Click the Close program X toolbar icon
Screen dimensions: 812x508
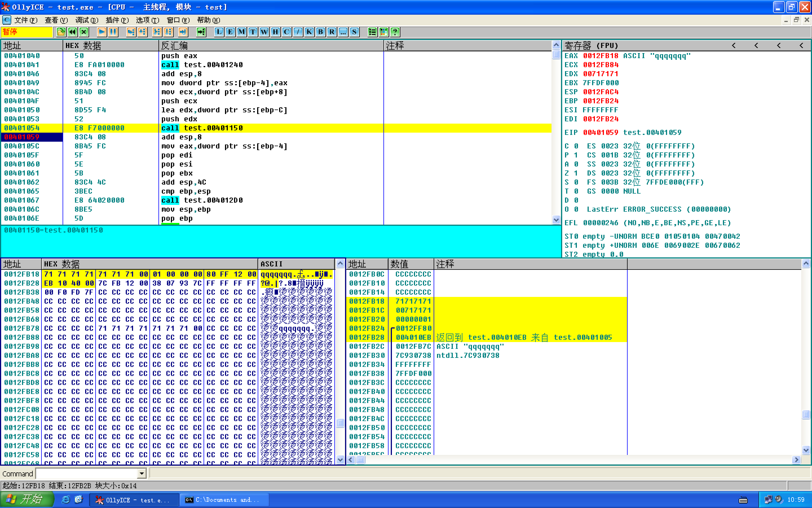pos(84,32)
